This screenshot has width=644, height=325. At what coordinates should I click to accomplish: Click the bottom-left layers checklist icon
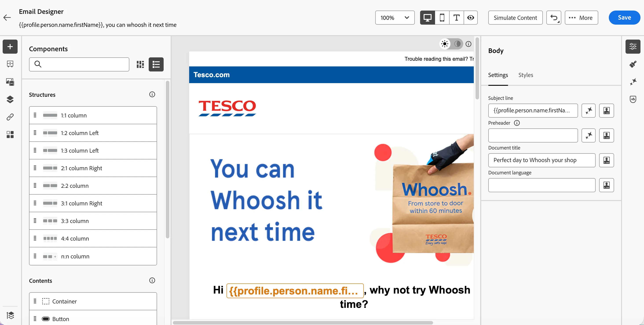(x=10, y=315)
